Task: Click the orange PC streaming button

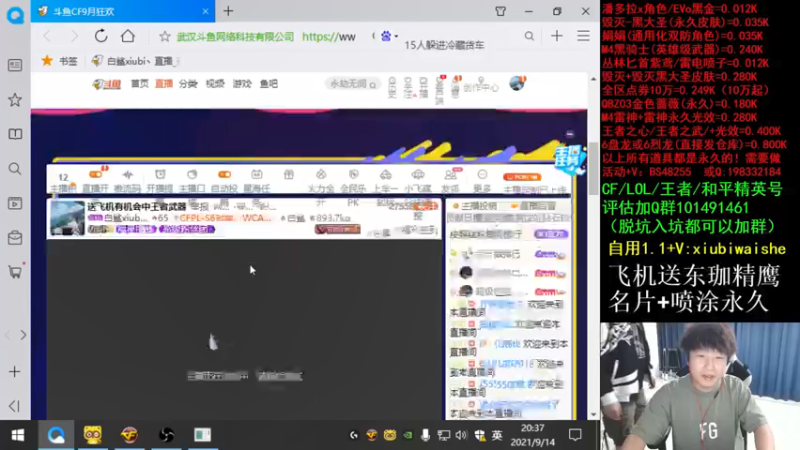Action: [521, 177]
